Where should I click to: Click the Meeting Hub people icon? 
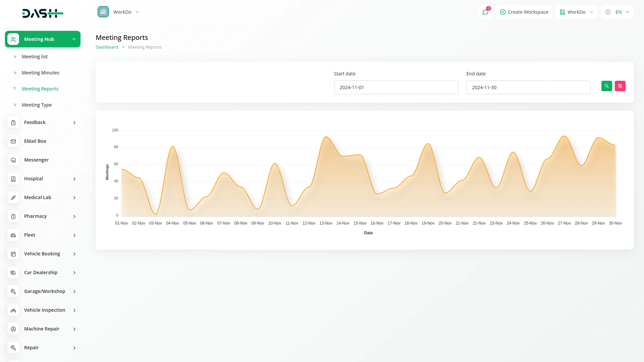(13, 39)
